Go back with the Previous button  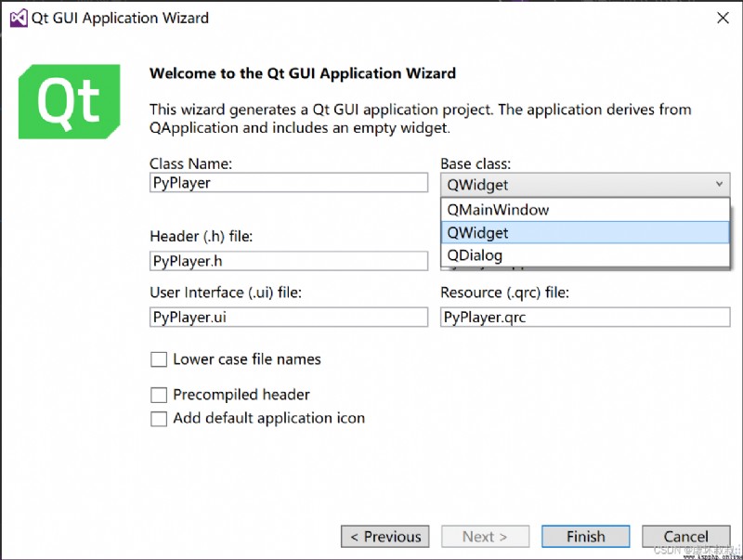click(385, 536)
